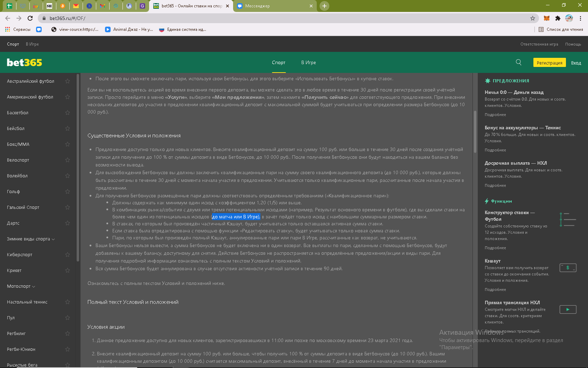
Task: Open Единая система bookmark
Action: [x=183, y=29]
